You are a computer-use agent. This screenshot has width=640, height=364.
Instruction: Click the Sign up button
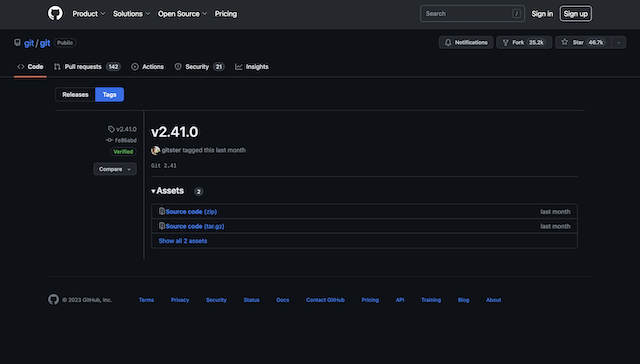(x=576, y=14)
